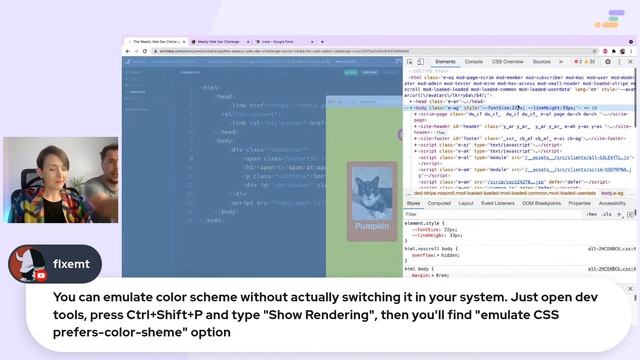Click the flex badge on site-header
The height and width of the screenshot is (360, 640).
[x=440, y=132]
